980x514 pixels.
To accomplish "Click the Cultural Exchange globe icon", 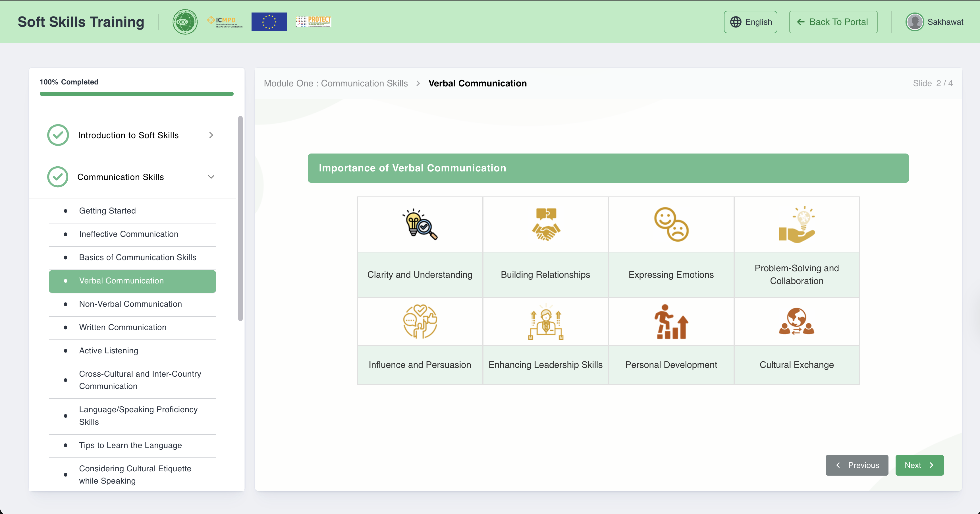I will pos(797,322).
